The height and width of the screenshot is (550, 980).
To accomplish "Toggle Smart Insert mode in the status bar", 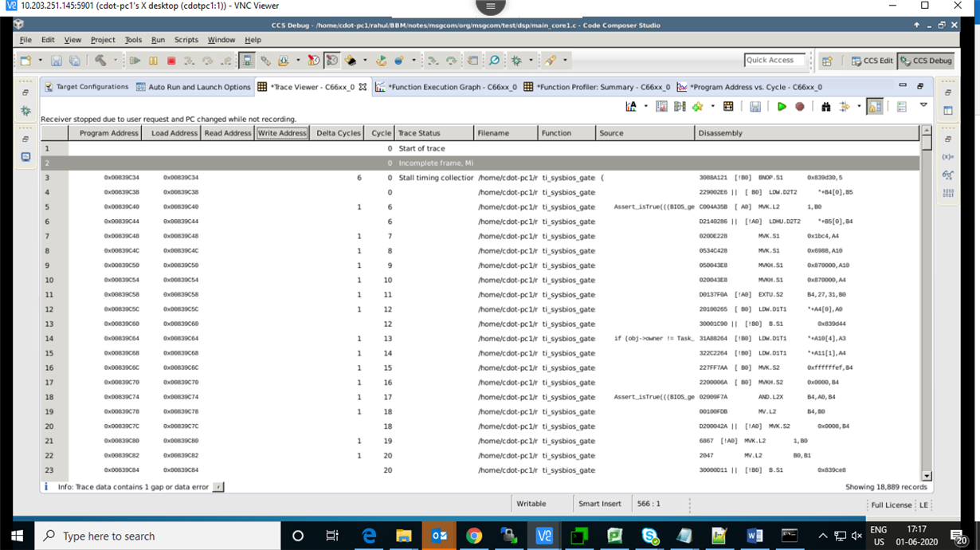I will tap(600, 504).
